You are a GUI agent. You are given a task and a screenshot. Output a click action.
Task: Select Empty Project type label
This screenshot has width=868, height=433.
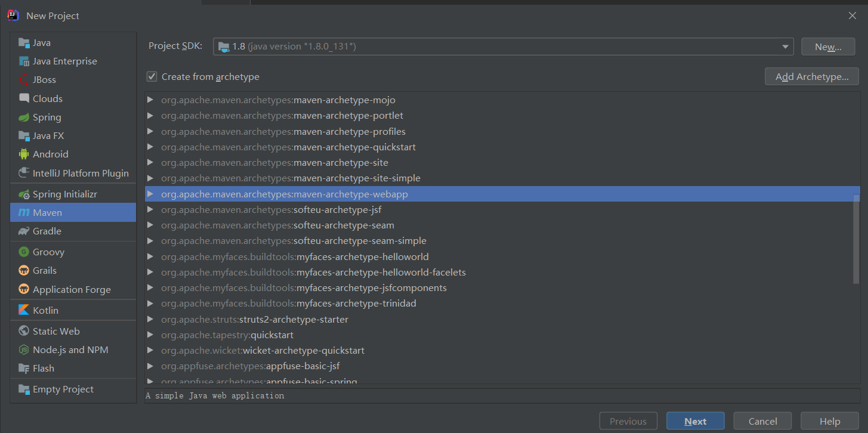(x=63, y=389)
